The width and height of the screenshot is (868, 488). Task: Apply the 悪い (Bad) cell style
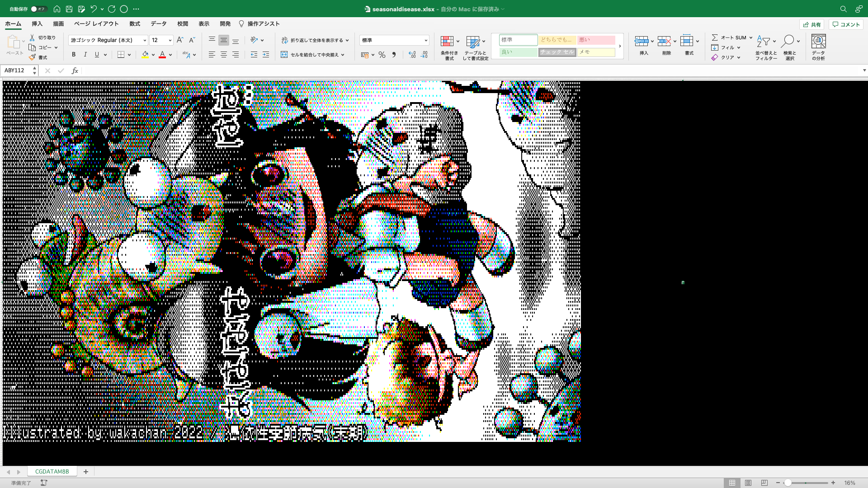pos(596,40)
